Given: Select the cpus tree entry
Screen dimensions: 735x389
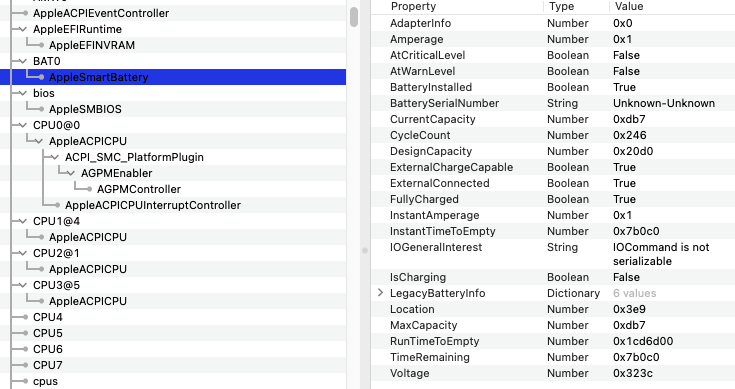Looking at the screenshot, I should tap(45, 381).
